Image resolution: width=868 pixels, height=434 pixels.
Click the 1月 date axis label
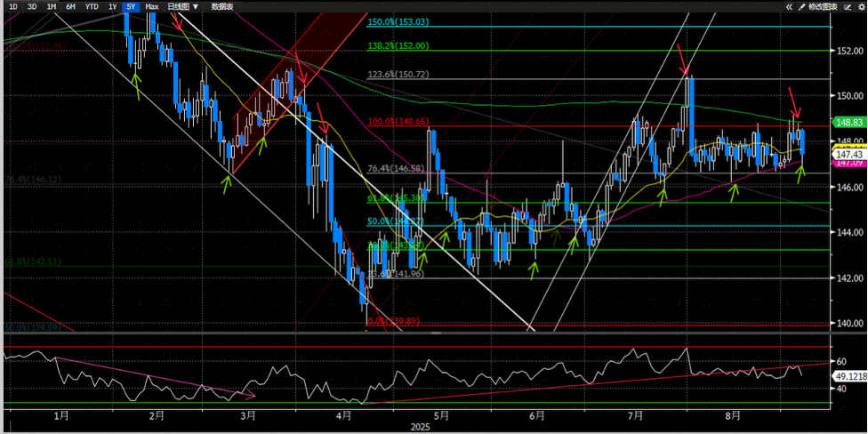[x=60, y=415]
